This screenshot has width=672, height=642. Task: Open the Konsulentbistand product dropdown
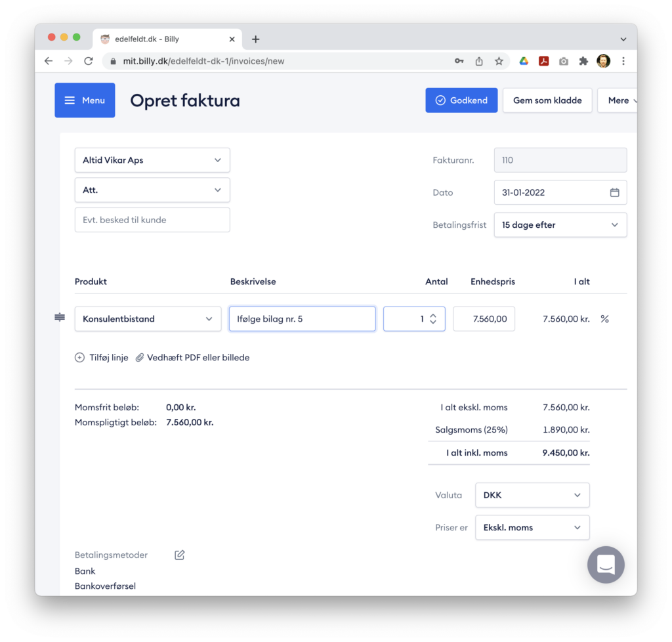(x=148, y=319)
